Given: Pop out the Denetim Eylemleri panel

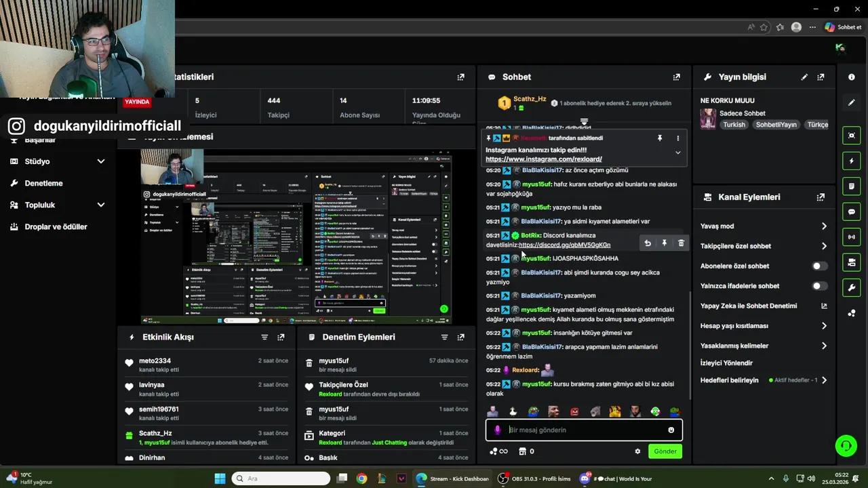Looking at the screenshot, I should click(460, 338).
